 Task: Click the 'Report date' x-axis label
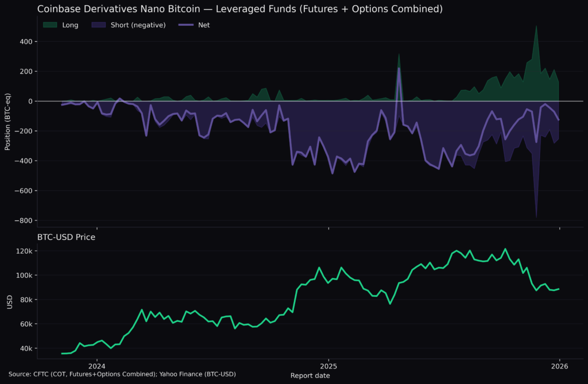click(x=310, y=375)
